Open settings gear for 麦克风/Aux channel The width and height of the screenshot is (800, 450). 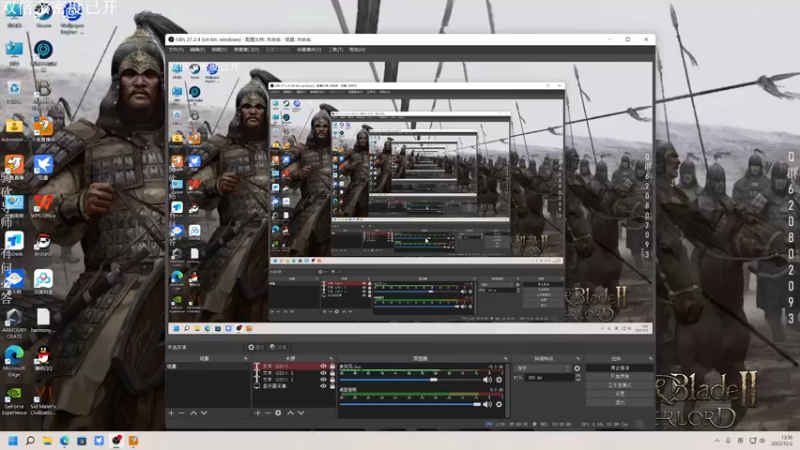499,380
